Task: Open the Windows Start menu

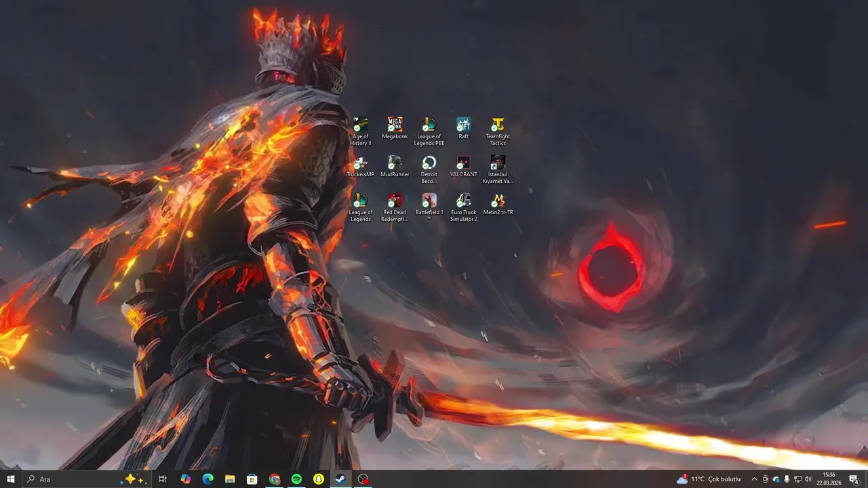Action: (11, 479)
